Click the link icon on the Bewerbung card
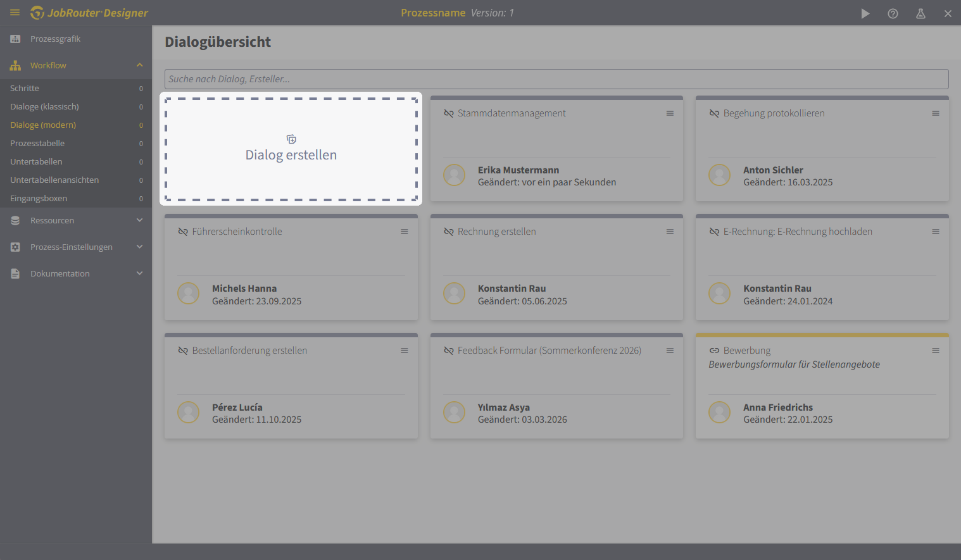961x560 pixels. tap(714, 351)
